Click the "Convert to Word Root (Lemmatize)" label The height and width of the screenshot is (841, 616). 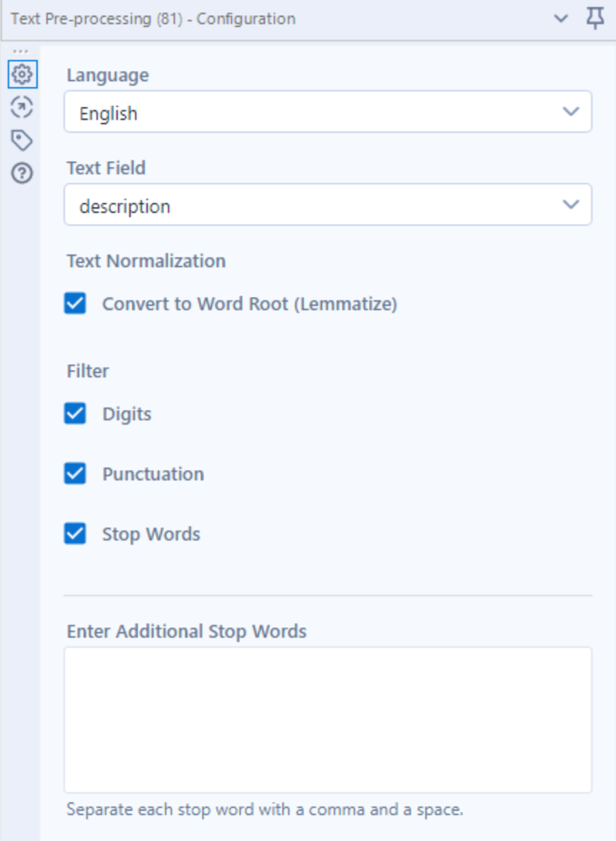[249, 304]
